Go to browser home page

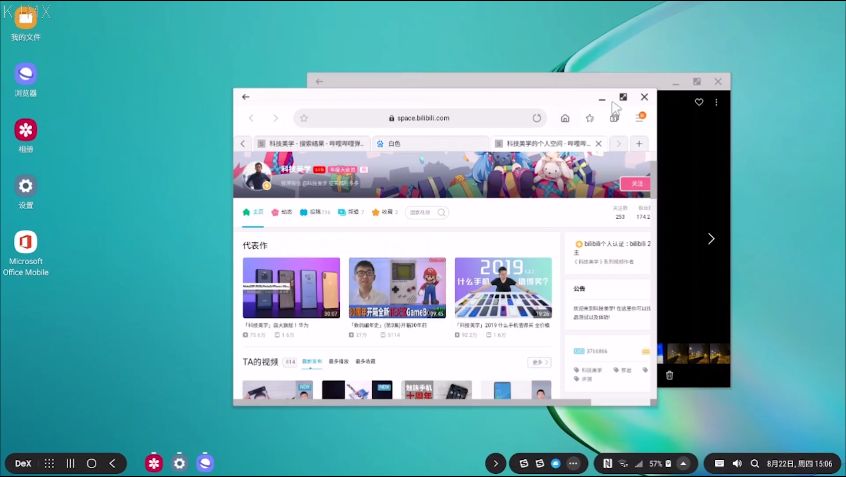(565, 118)
